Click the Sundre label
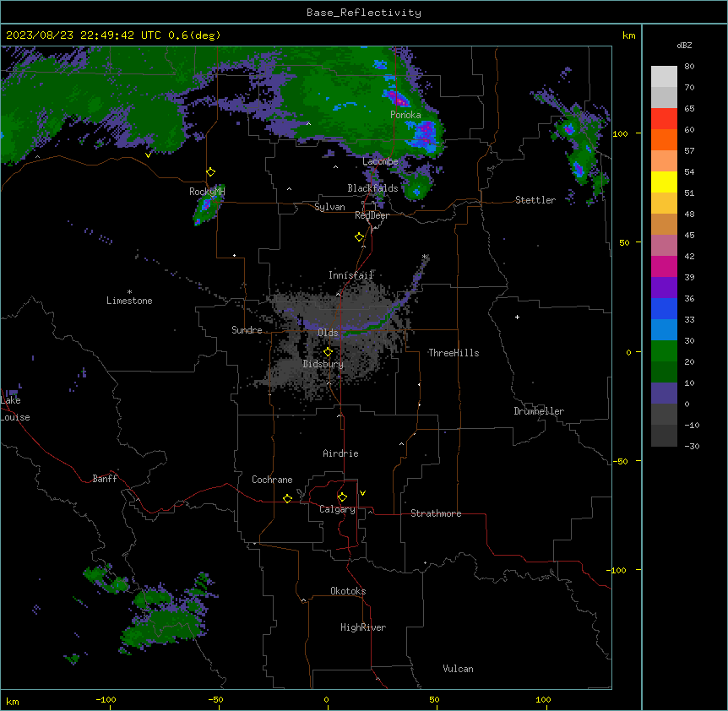The image size is (728, 711). [x=247, y=330]
